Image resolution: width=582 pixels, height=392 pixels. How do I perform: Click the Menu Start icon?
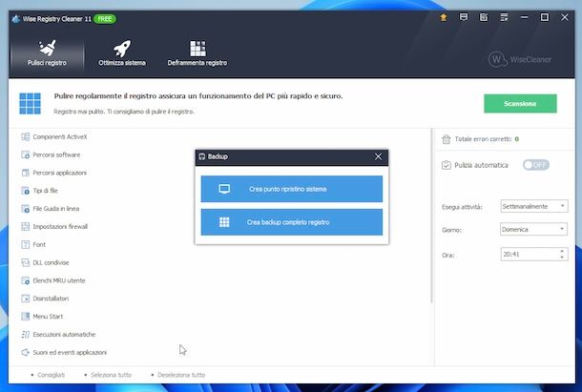click(25, 317)
